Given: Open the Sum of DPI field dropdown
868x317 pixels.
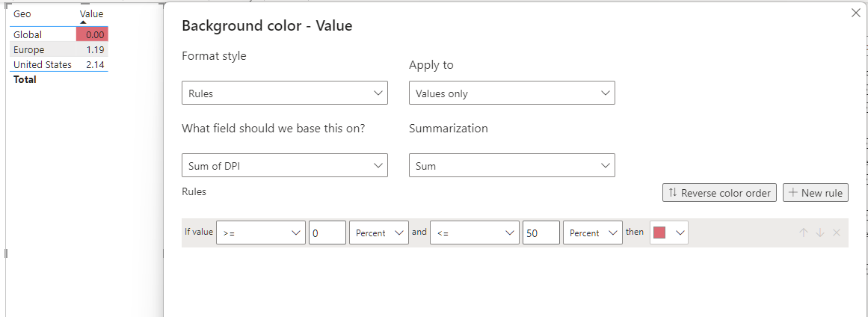Looking at the screenshot, I should (285, 165).
